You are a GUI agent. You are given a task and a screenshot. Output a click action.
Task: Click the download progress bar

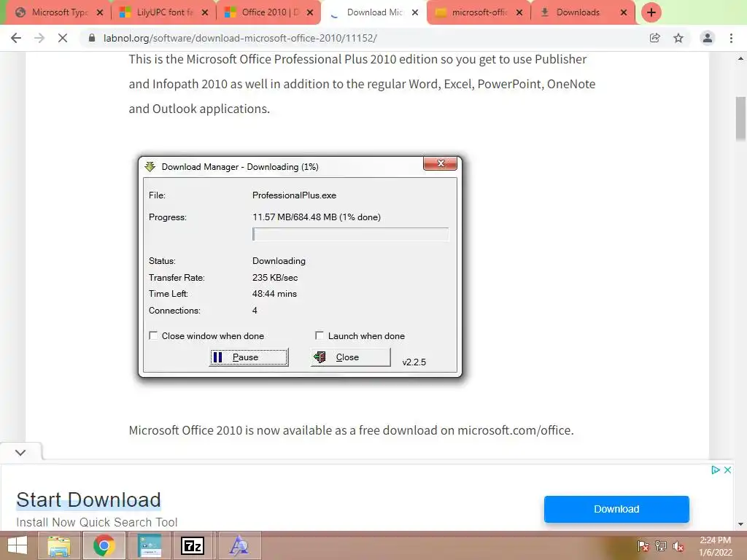click(x=351, y=234)
